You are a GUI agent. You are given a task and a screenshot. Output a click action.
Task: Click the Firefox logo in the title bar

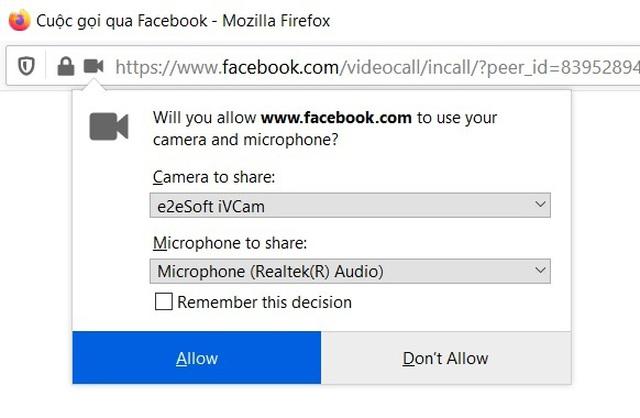(x=18, y=20)
